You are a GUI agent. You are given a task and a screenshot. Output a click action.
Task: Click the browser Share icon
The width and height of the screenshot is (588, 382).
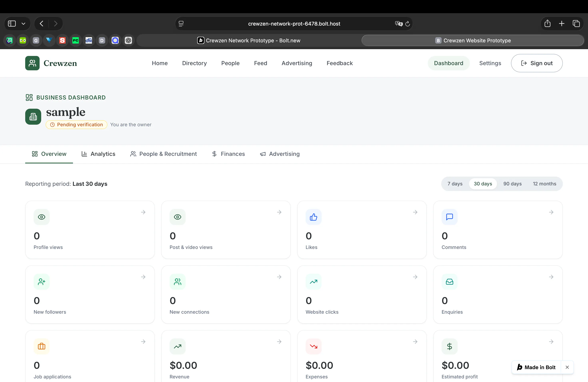547,23
